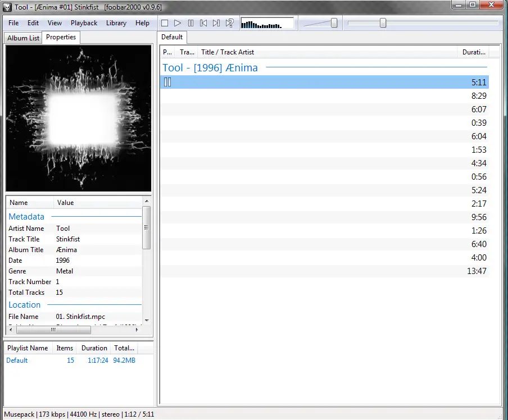This screenshot has height=420, width=508.
Task: Click the Name column header in Properties
Action: click(30, 203)
